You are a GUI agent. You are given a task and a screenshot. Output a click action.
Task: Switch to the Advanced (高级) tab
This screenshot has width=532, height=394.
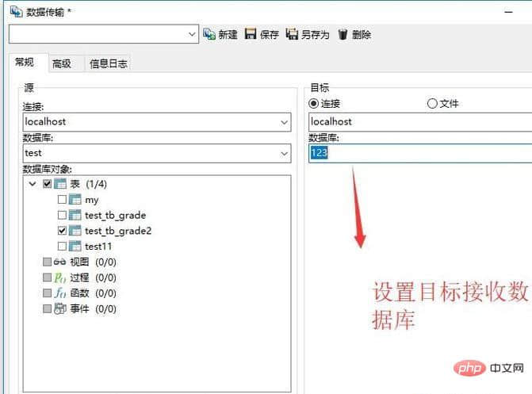tap(62, 63)
